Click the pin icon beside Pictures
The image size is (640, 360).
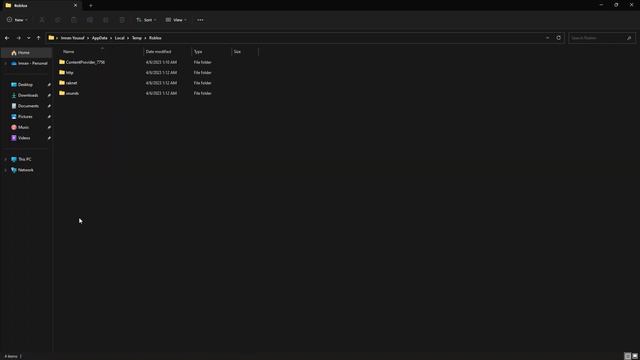point(49,116)
